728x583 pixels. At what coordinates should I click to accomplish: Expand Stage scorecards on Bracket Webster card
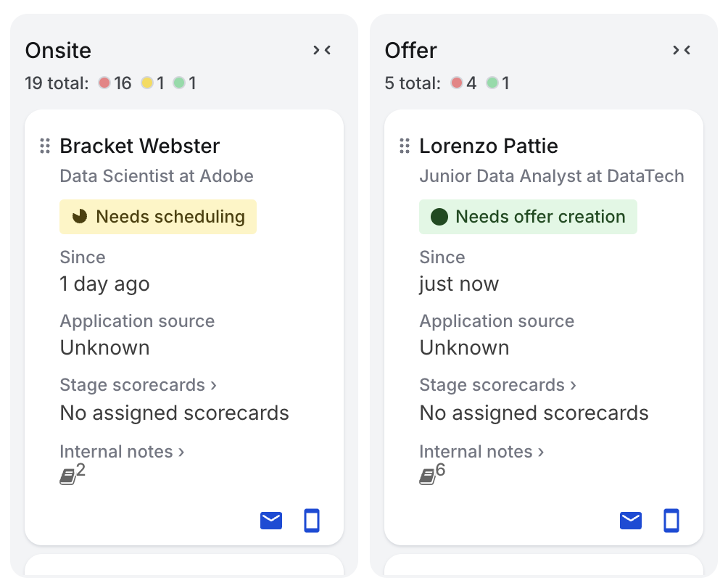pos(138,385)
